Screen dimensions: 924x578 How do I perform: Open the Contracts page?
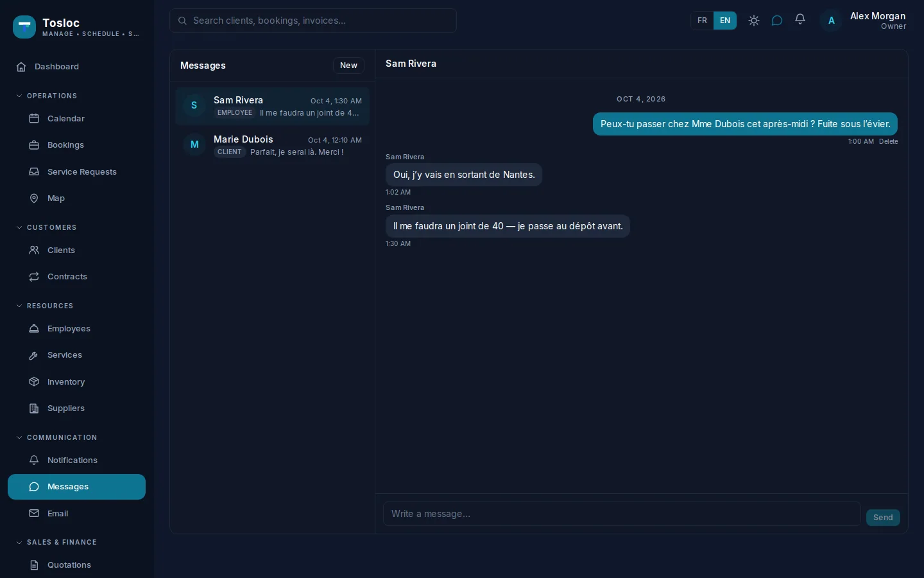tap(76, 277)
